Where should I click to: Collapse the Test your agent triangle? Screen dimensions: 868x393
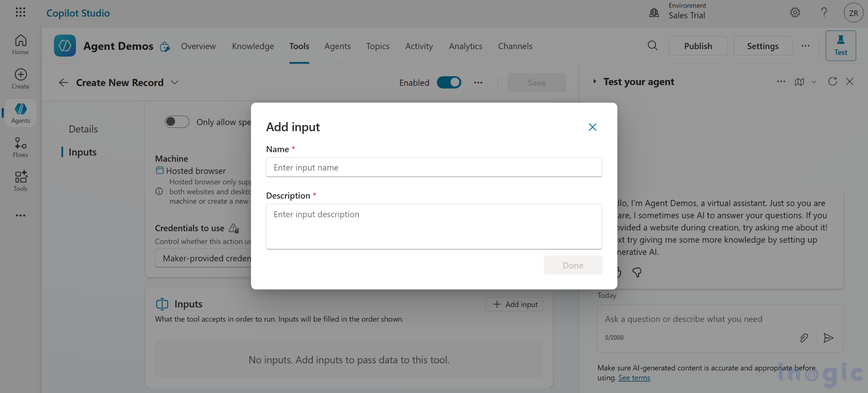[595, 81]
